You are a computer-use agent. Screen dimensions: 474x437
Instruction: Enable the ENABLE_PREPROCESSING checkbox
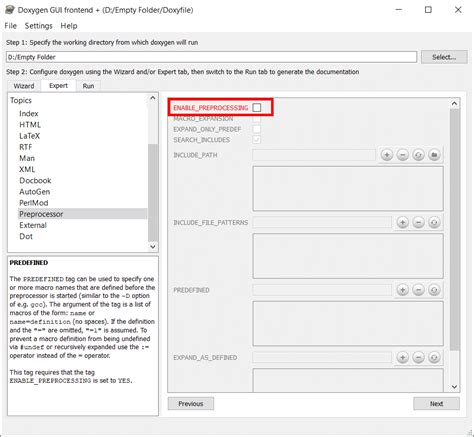[x=257, y=107]
